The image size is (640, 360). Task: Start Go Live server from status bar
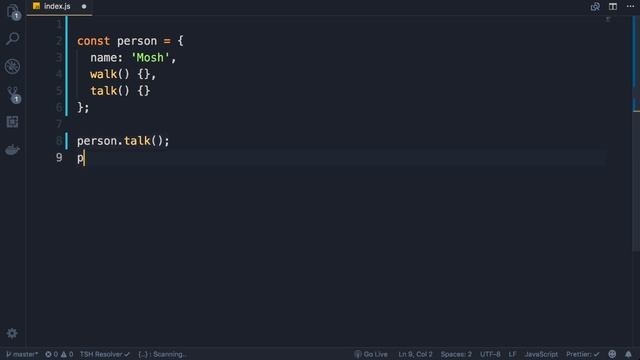371,354
